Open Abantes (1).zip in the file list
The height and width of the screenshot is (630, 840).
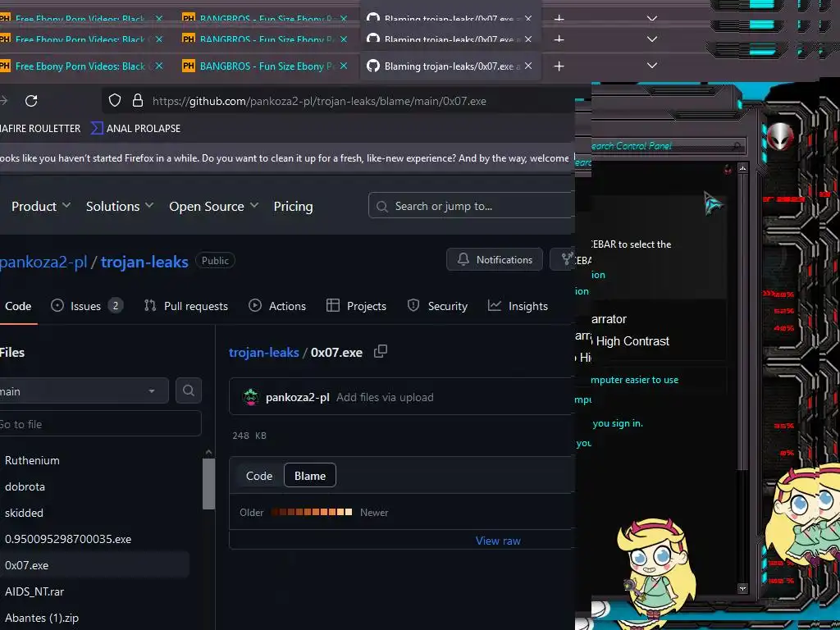42,618
